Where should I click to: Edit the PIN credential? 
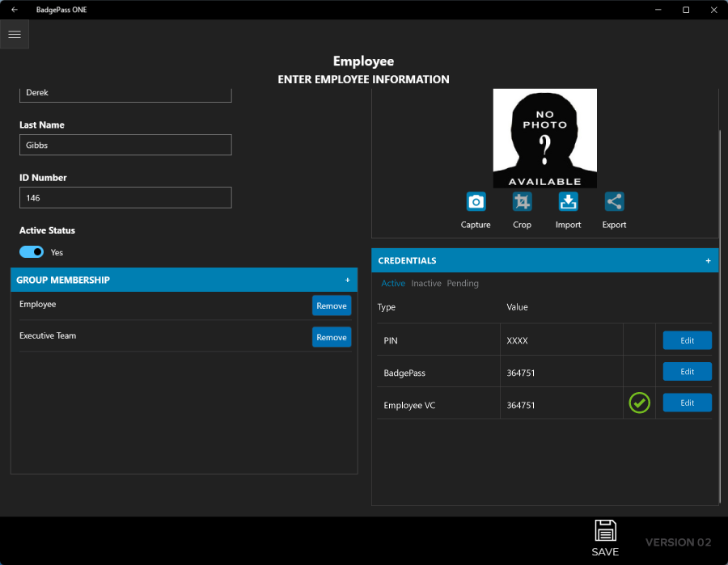[x=687, y=340]
